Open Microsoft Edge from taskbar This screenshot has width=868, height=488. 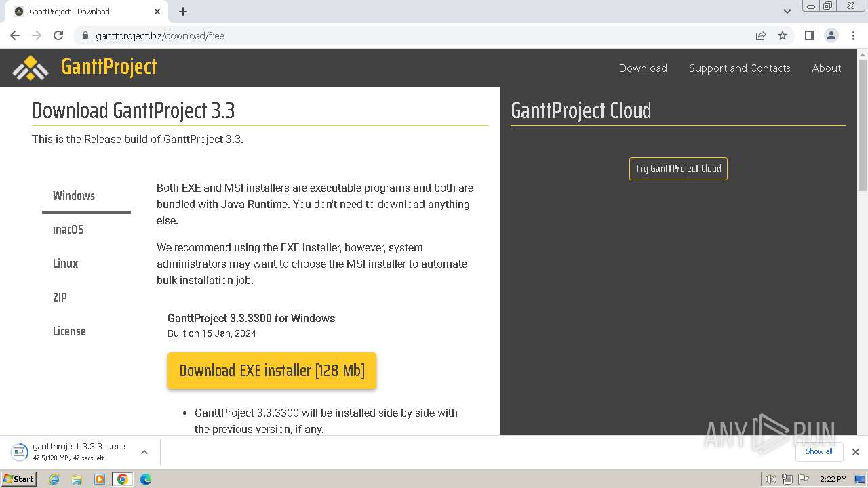[146, 479]
